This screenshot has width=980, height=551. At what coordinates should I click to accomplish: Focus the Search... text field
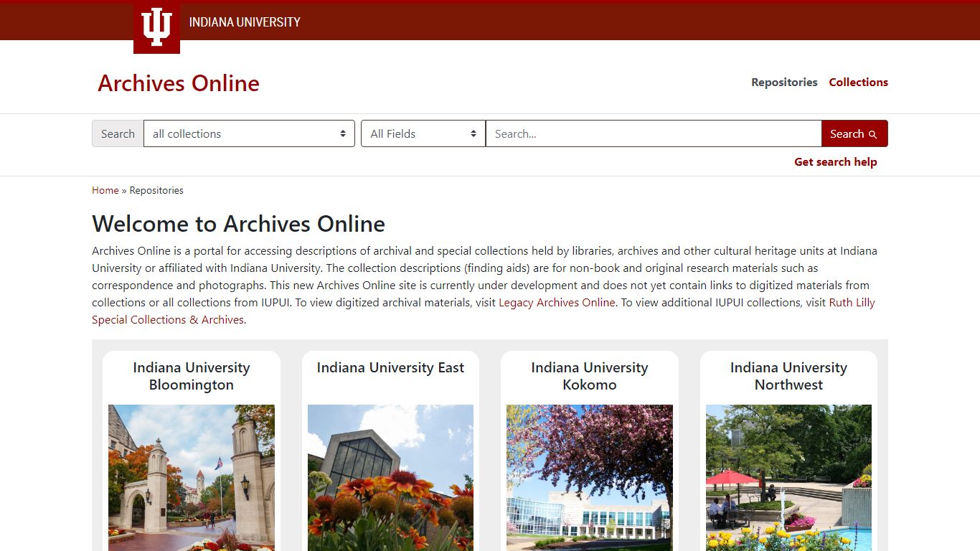pyautogui.click(x=654, y=133)
